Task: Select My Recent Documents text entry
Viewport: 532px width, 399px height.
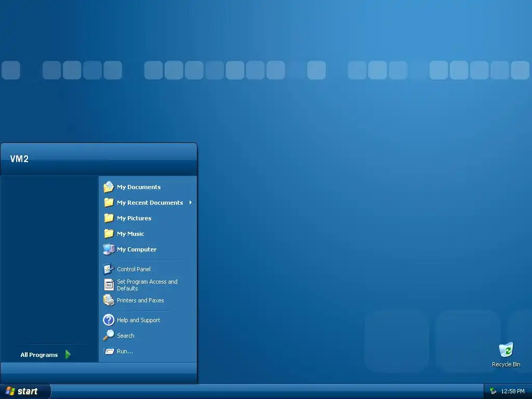Action: coord(150,203)
